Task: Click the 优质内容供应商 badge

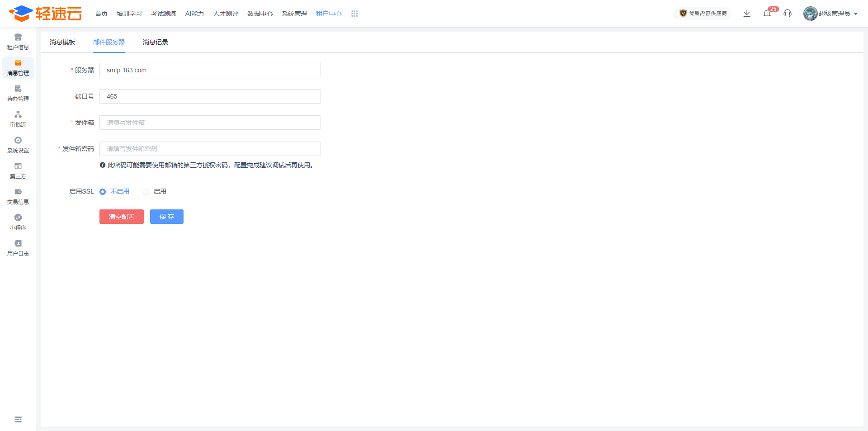Action: point(703,14)
